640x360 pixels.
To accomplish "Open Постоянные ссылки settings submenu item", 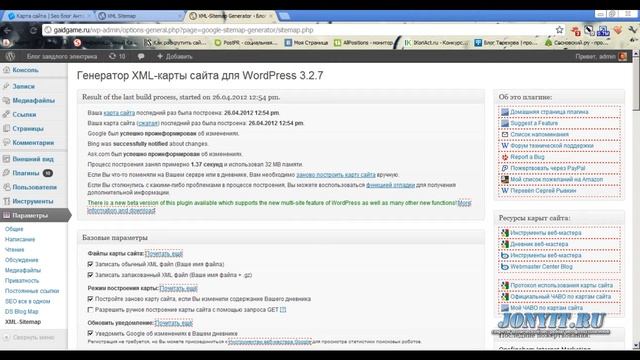I will (32, 291).
